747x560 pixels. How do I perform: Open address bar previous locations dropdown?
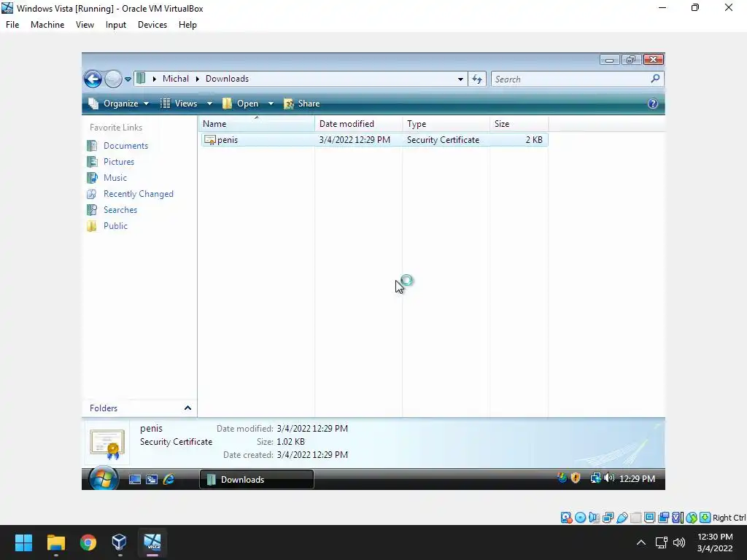click(x=460, y=79)
